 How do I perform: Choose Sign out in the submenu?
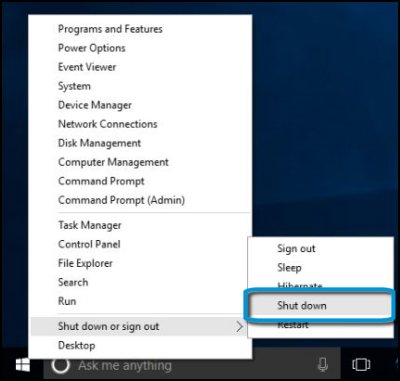(321, 248)
